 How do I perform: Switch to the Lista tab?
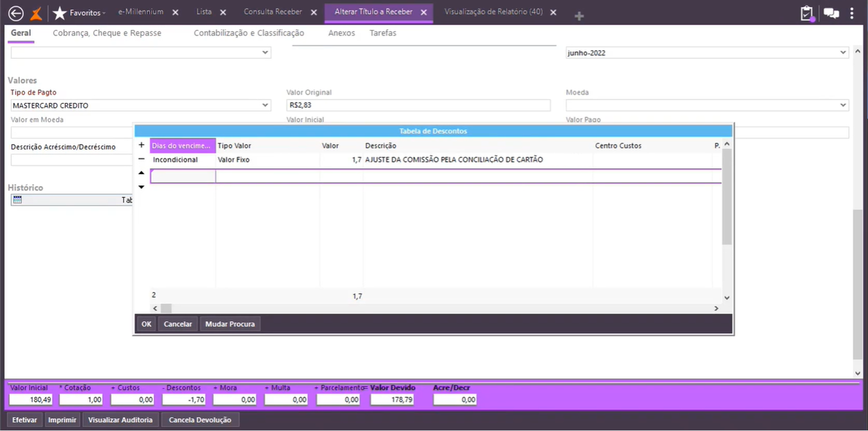[204, 12]
